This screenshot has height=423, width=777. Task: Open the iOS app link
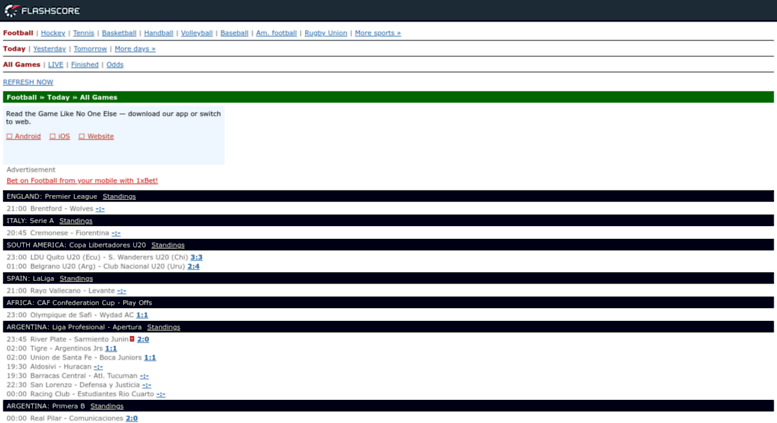[60, 136]
